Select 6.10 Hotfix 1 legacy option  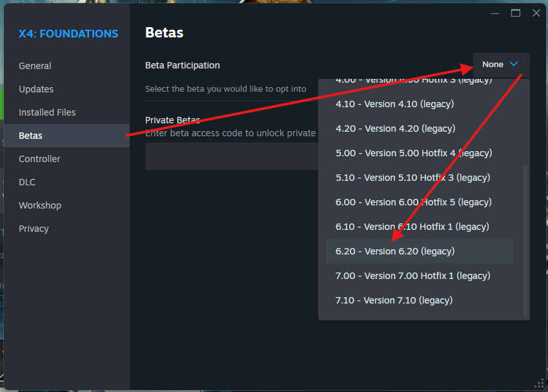coord(412,227)
